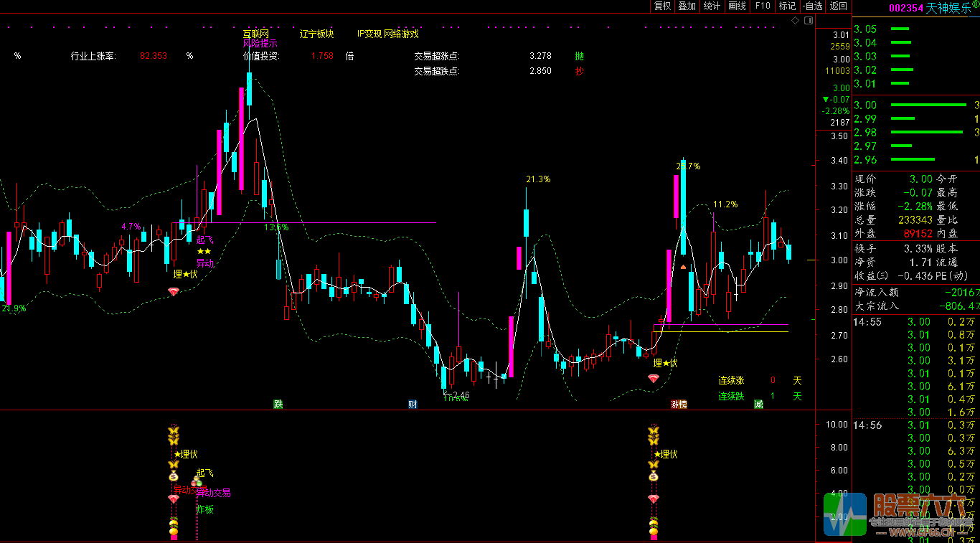Click the red 涨榜 event marker
The image size is (980, 543).
coord(679,405)
